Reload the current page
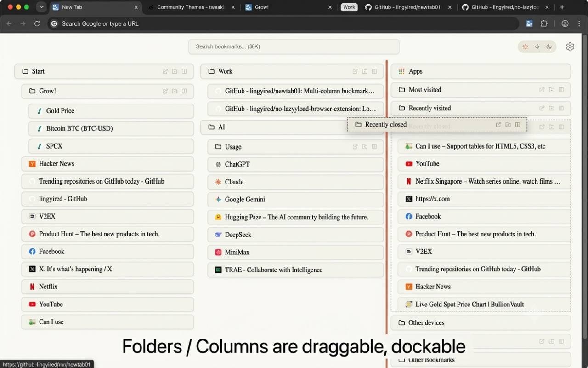The width and height of the screenshot is (588, 368). pyautogui.click(x=37, y=23)
